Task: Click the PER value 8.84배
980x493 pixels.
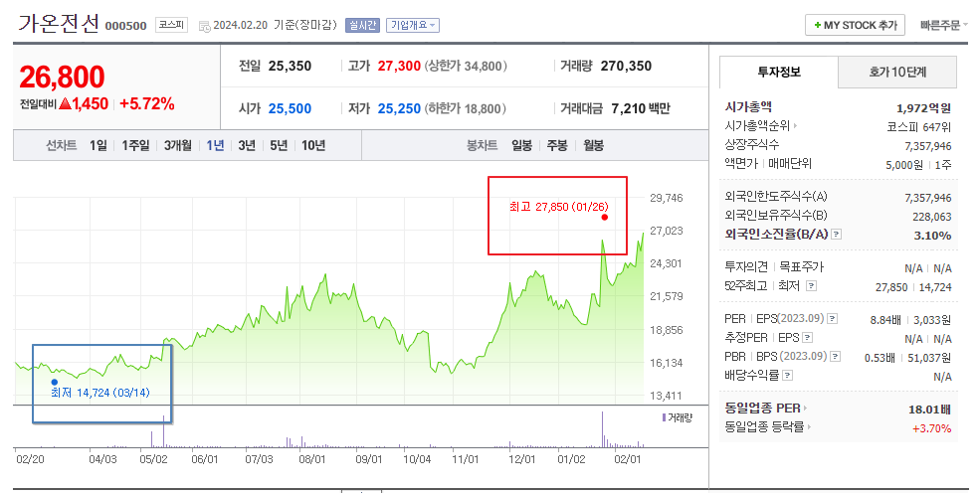Action: coord(885,320)
